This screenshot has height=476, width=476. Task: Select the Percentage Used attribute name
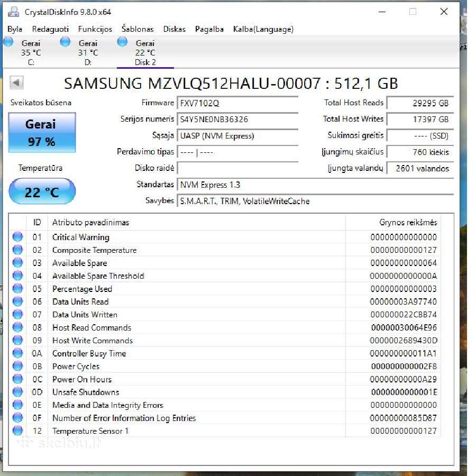pyautogui.click(x=83, y=289)
